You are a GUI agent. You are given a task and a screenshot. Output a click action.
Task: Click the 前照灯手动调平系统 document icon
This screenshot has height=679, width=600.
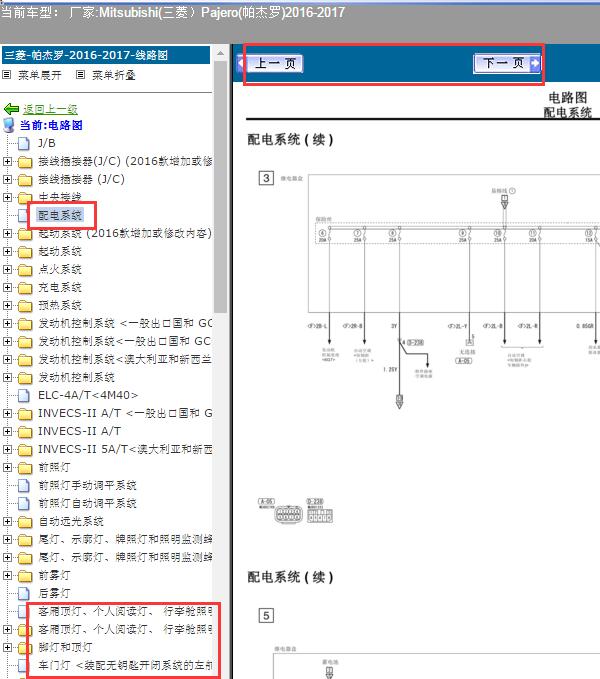24,485
